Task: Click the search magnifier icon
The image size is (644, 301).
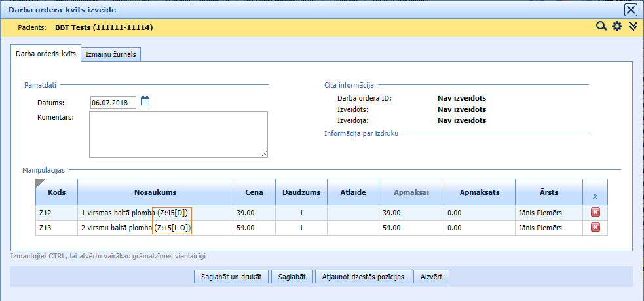Action: click(601, 27)
